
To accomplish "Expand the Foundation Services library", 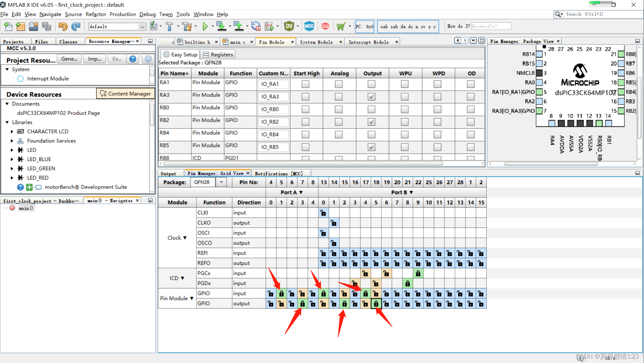I will (x=12, y=141).
